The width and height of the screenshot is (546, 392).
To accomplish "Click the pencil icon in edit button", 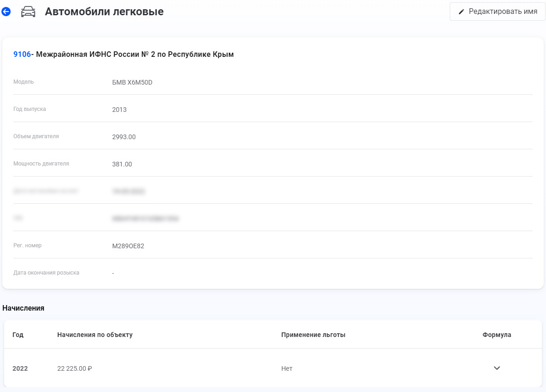I will pos(461,12).
